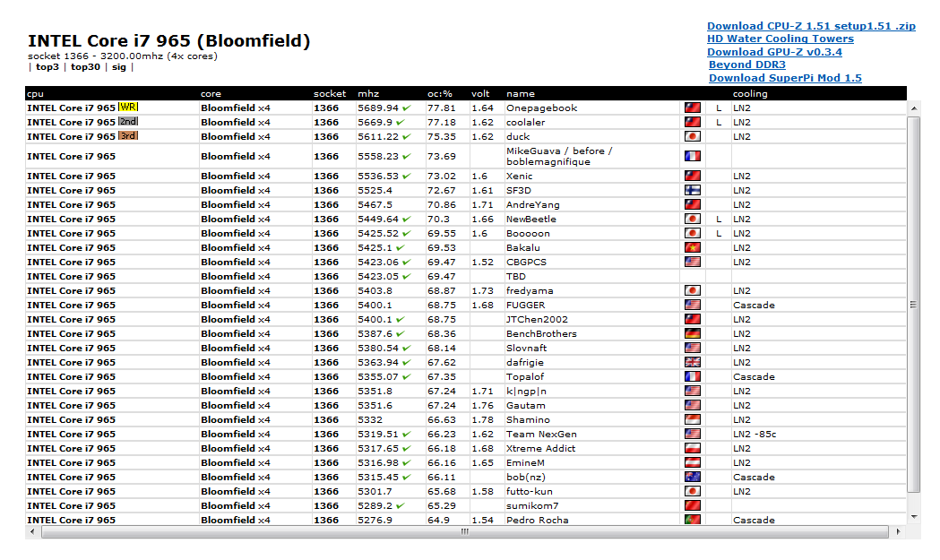Click the flag icon in AndreYang row
The width and height of the screenshot is (940, 560).
tap(693, 205)
